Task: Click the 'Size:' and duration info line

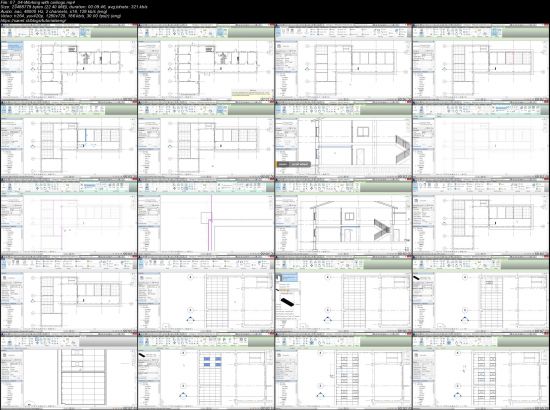Action: pyautogui.click(x=74, y=7)
